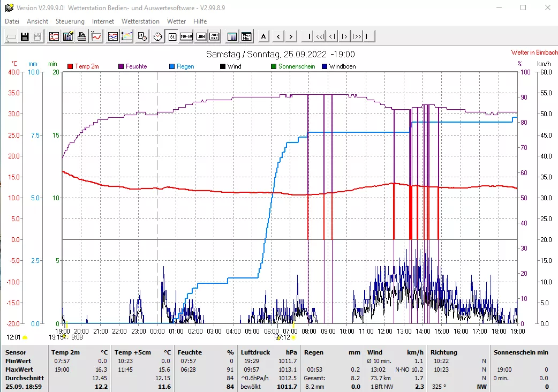Select the day view '31.' toolbar button
This screenshot has height=392, width=558.
point(172,36)
